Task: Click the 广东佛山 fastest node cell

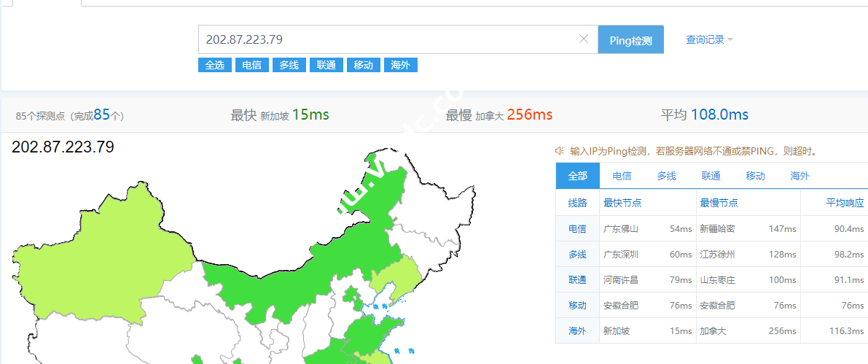Action: 620,229
